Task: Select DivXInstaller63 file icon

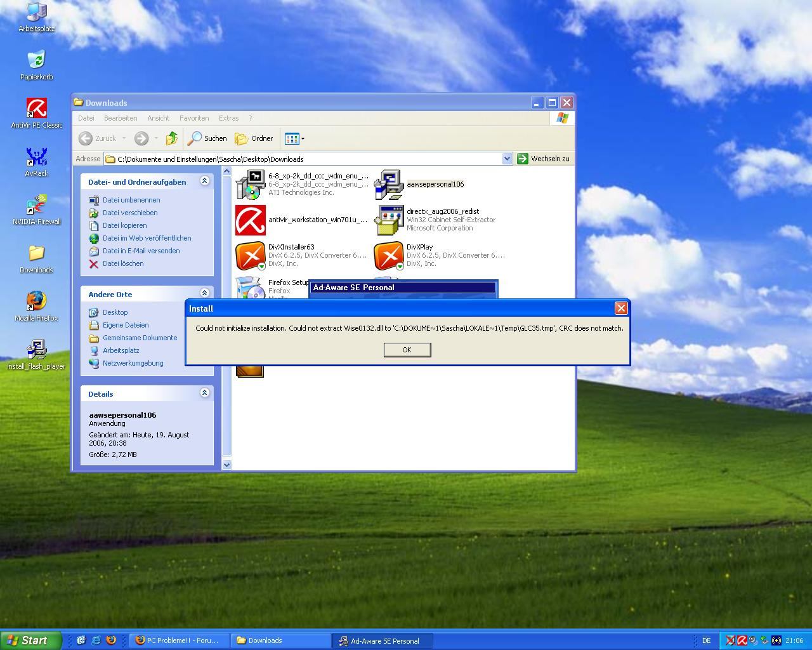Action: coord(251,255)
